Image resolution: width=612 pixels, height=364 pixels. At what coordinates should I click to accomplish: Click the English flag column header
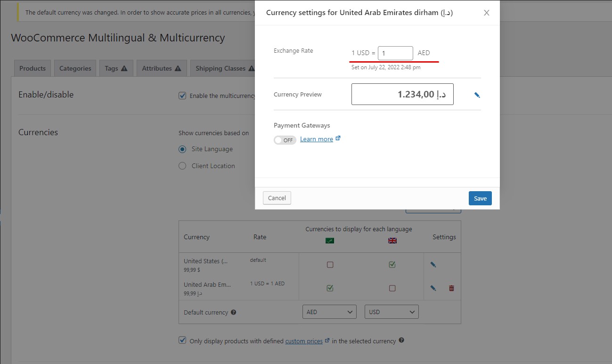point(392,241)
